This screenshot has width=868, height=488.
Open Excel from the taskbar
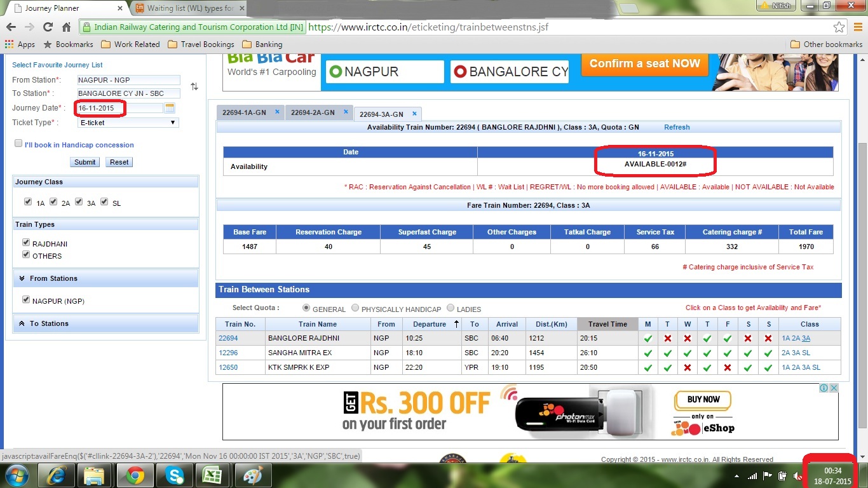point(212,475)
